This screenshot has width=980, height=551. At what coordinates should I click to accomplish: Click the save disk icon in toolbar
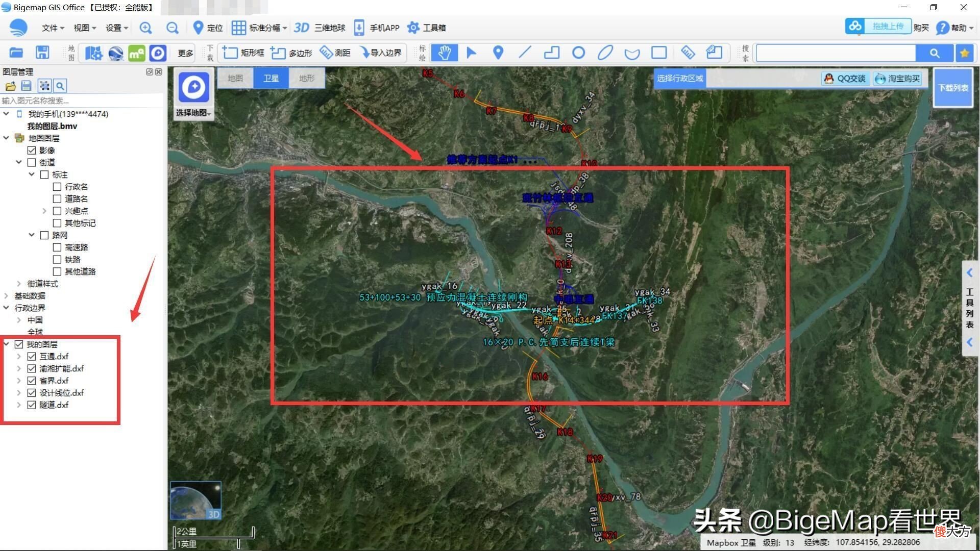click(42, 53)
